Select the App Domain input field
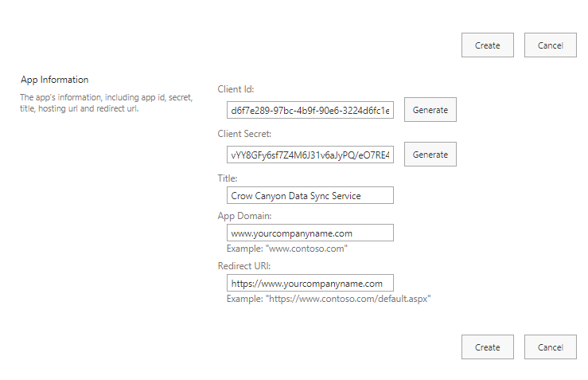The height and width of the screenshot is (380, 588). coord(310,233)
